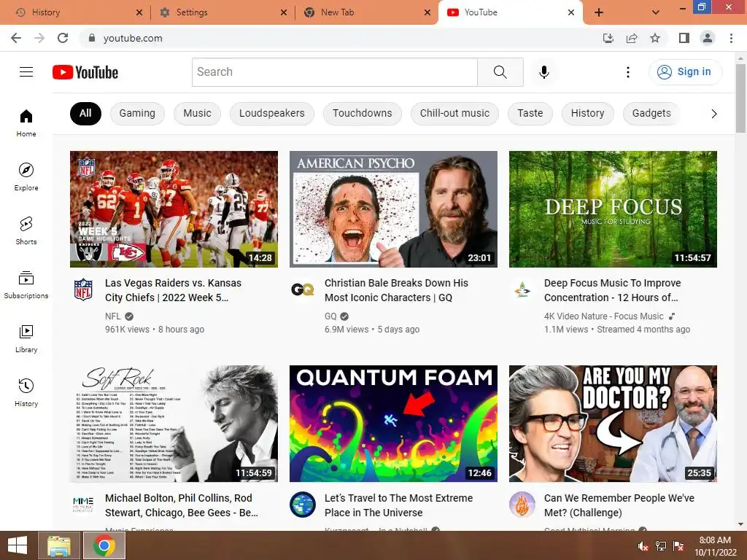The height and width of the screenshot is (560, 747).
Task: Open Deep Focus Music title link
Action: 612,290
